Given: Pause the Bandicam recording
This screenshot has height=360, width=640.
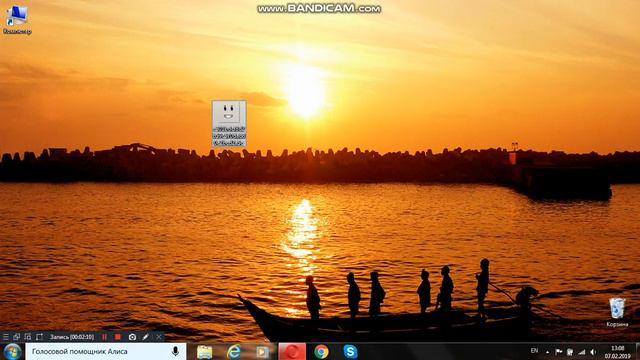Looking at the screenshot, I should point(104,337).
